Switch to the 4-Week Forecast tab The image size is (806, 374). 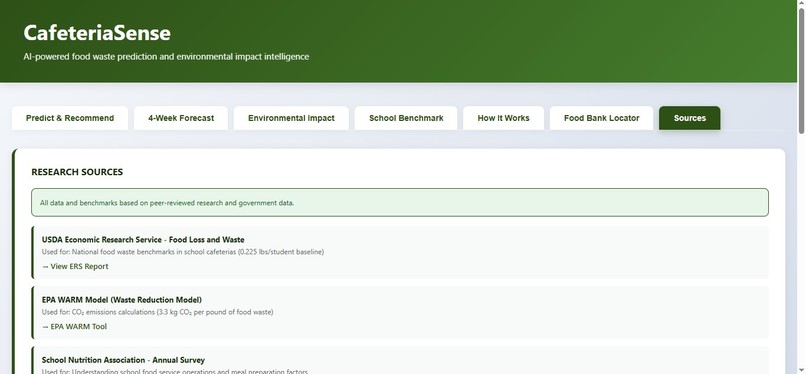[181, 118]
